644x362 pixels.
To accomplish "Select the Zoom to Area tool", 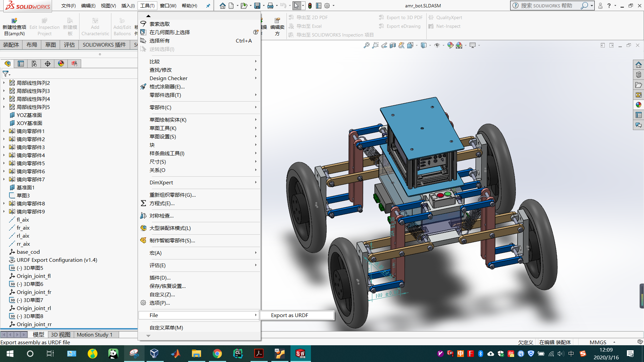I will pos(375,45).
